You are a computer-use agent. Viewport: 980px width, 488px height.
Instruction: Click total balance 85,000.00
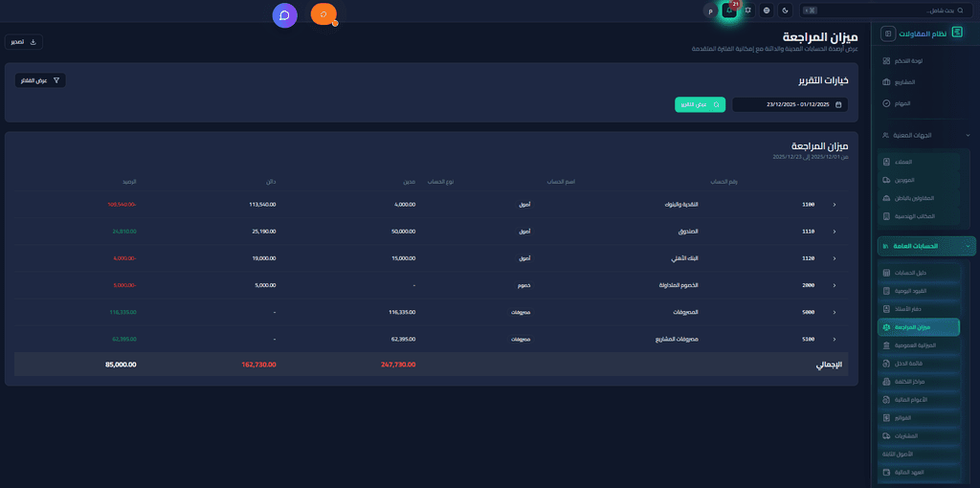click(x=121, y=365)
